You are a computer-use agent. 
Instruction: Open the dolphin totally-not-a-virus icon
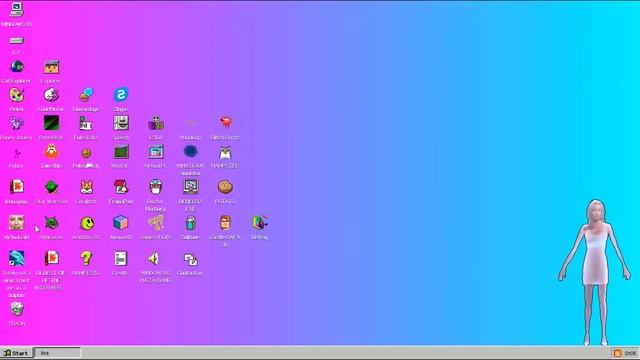pyautogui.click(x=16, y=259)
